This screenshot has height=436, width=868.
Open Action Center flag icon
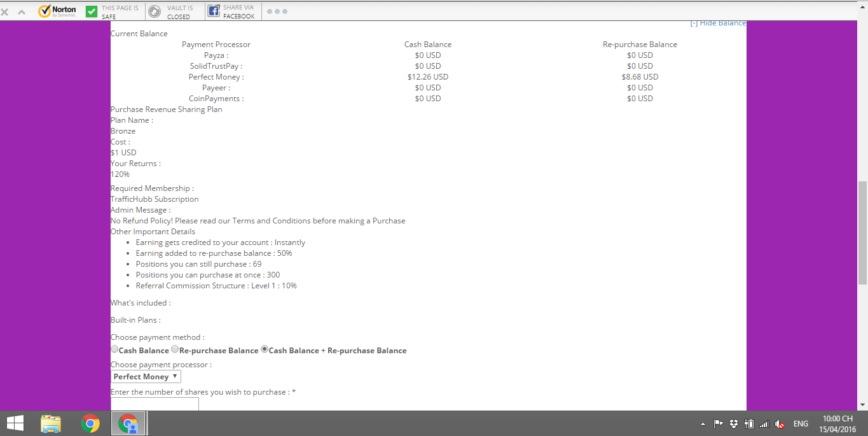tap(719, 424)
